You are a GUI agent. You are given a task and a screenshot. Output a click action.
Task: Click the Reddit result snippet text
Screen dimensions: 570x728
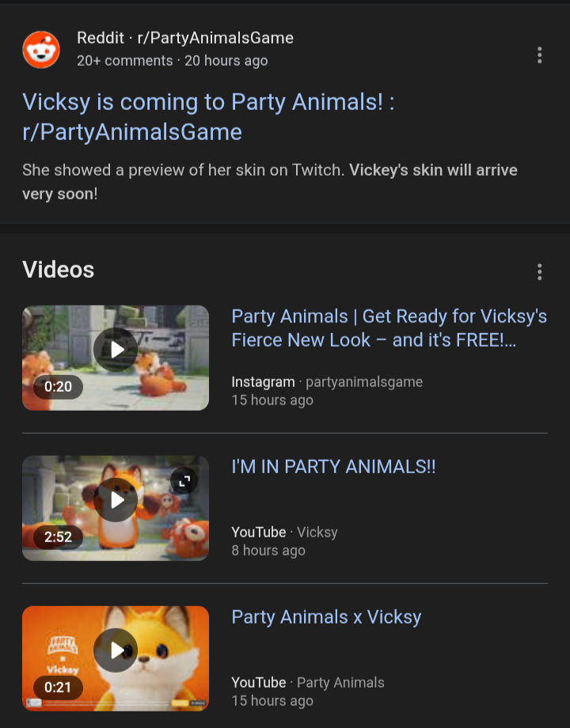[x=269, y=181]
